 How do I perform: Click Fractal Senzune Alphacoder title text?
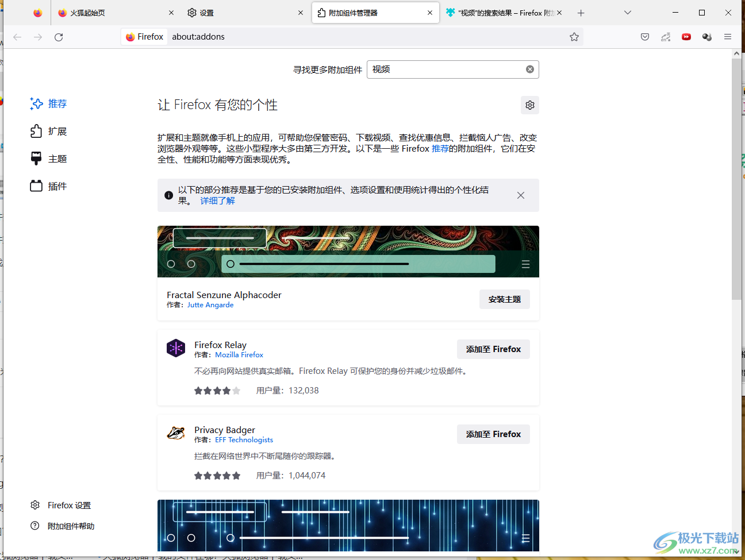[x=224, y=295]
